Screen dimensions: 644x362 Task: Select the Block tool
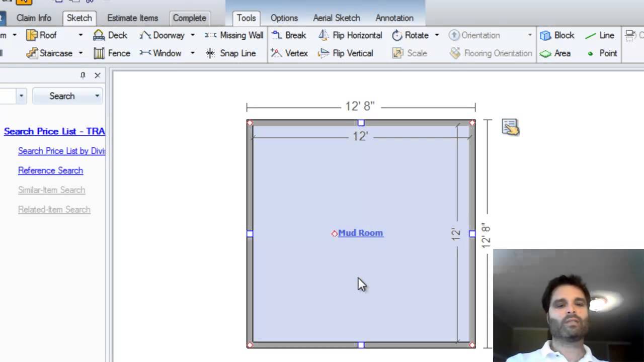(557, 35)
